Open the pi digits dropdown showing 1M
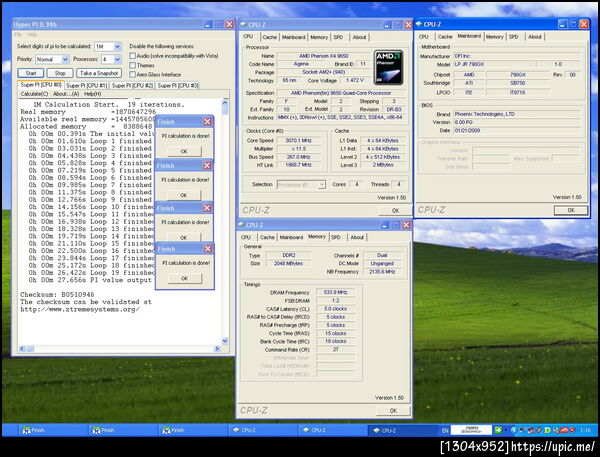600x457 pixels. (117, 46)
